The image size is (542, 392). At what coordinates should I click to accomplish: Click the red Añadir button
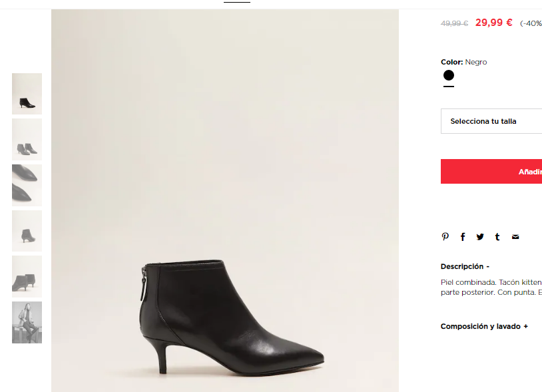pyautogui.click(x=491, y=171)
